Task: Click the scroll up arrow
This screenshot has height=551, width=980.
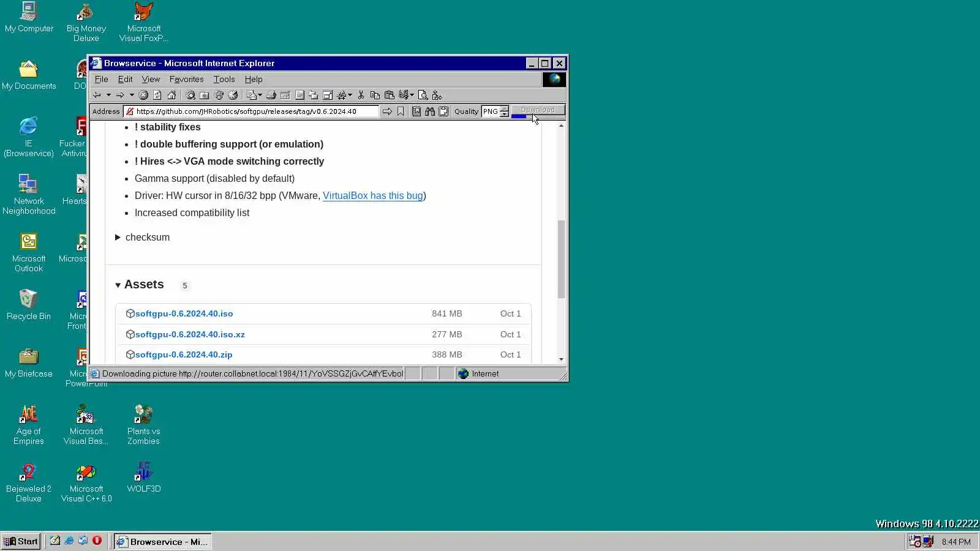Action: [x=561, y=126]
